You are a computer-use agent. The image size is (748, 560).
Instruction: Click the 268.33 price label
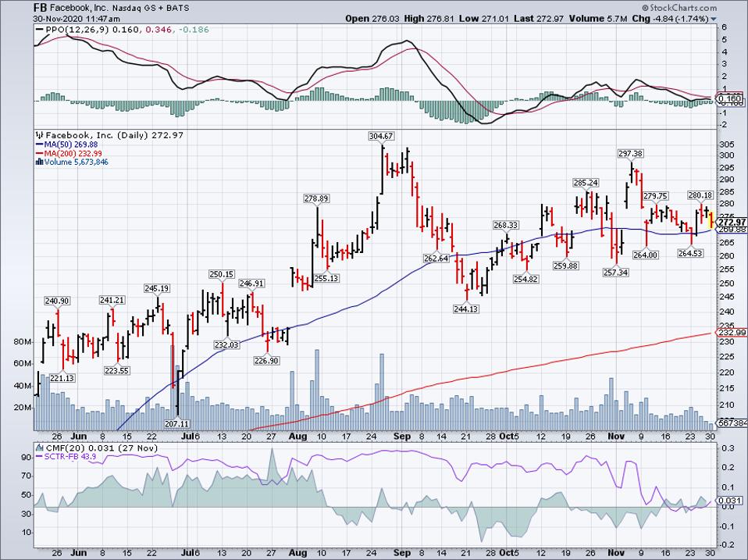pos(506,225)
